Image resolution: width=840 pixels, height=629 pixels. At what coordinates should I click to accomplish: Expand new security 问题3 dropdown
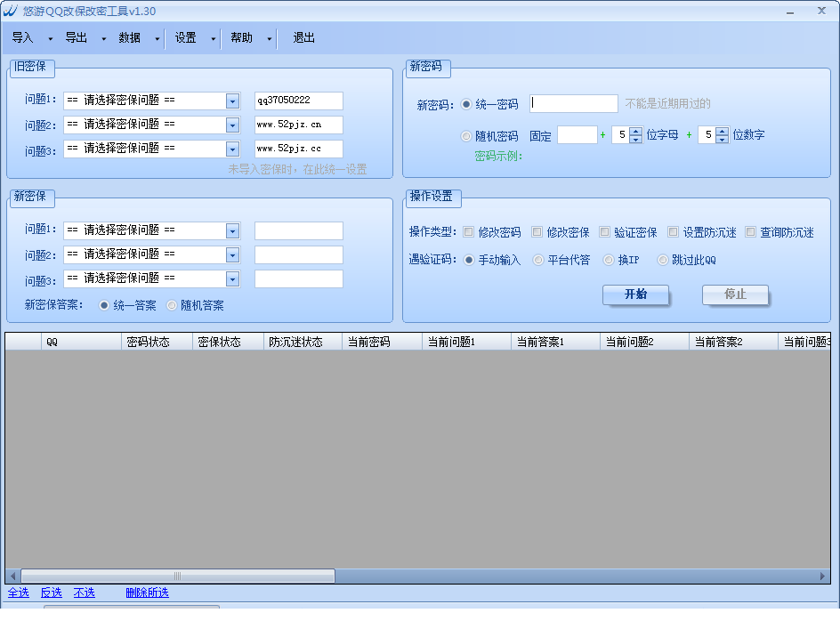[x=232, y=279]
